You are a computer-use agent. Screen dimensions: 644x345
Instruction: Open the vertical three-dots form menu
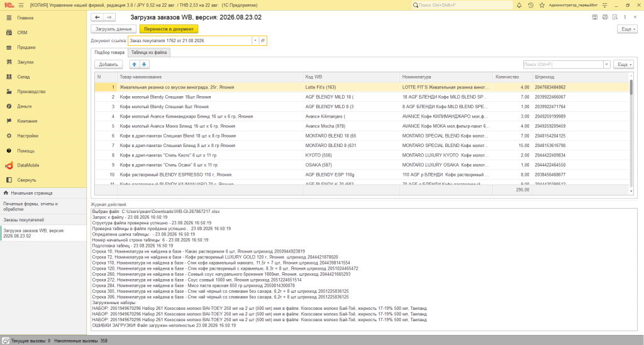625,17
